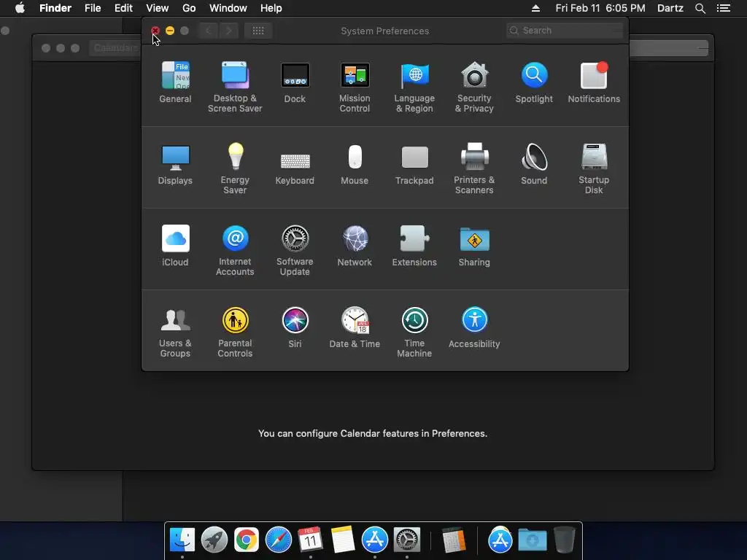Screen dimensions: 747x560
Task: Launch Safari from the Dock
Action: point(278,540)
